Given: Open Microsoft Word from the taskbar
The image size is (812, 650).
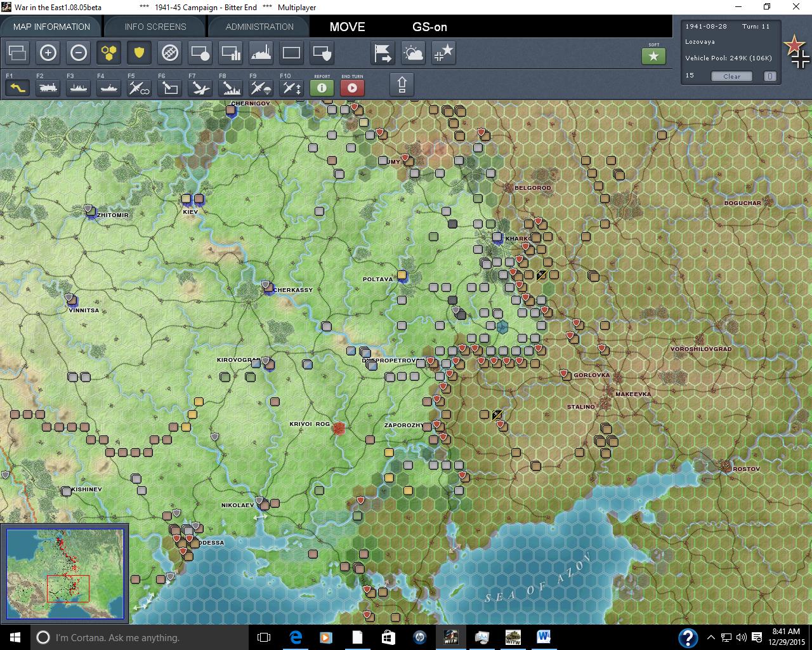Looking at the screenshot, I should 544,637.
